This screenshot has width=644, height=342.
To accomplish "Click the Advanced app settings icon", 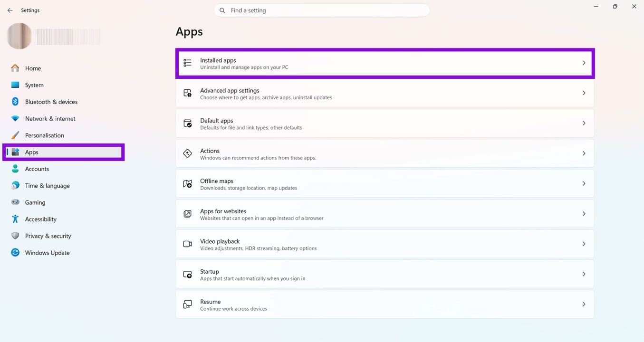I will [x=188, y=93].
